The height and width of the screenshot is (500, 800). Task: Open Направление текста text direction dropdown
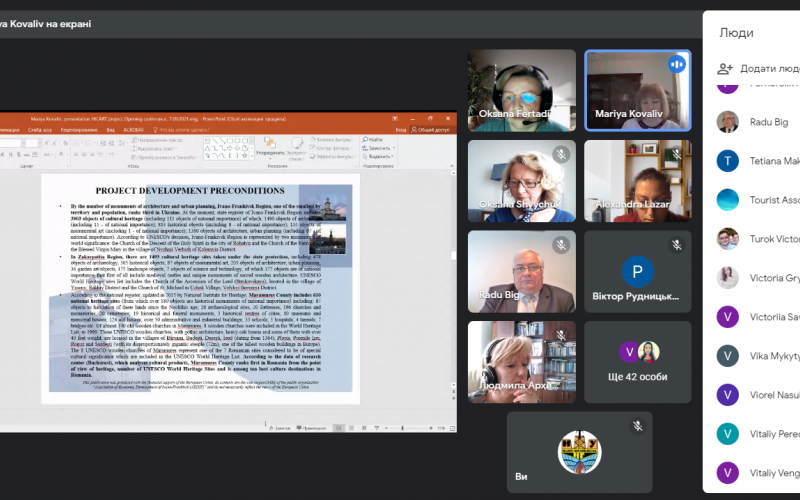click(x=159, y=140)
